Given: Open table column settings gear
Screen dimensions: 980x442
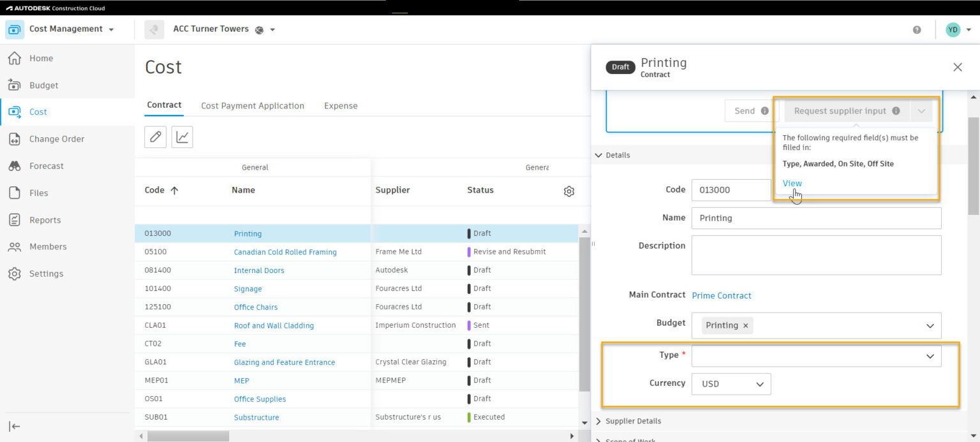Looking at the screenshot, I should pyautogui.click(x=569, y=191).
